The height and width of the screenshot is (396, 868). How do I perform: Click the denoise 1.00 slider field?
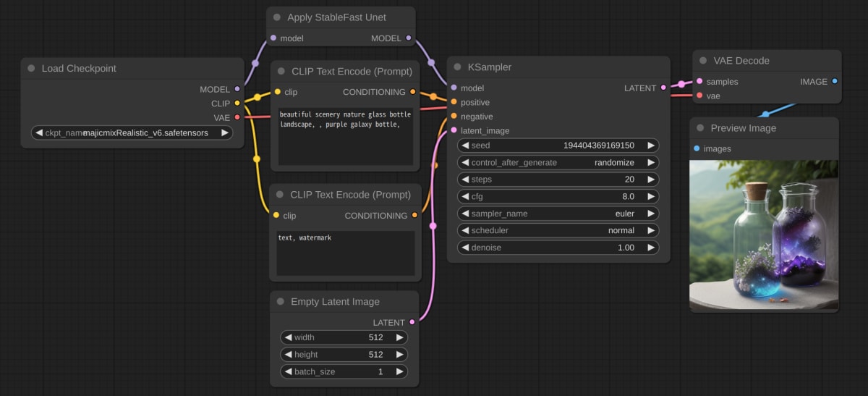(558, 248)
